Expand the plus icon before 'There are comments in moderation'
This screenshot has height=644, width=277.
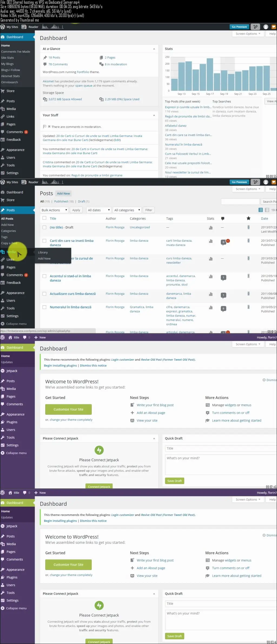tap(49, 126)
